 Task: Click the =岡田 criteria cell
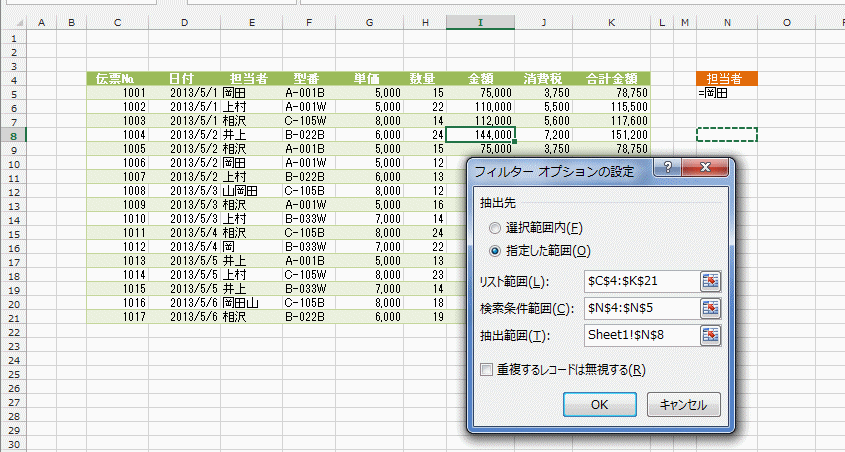(727, 93)
